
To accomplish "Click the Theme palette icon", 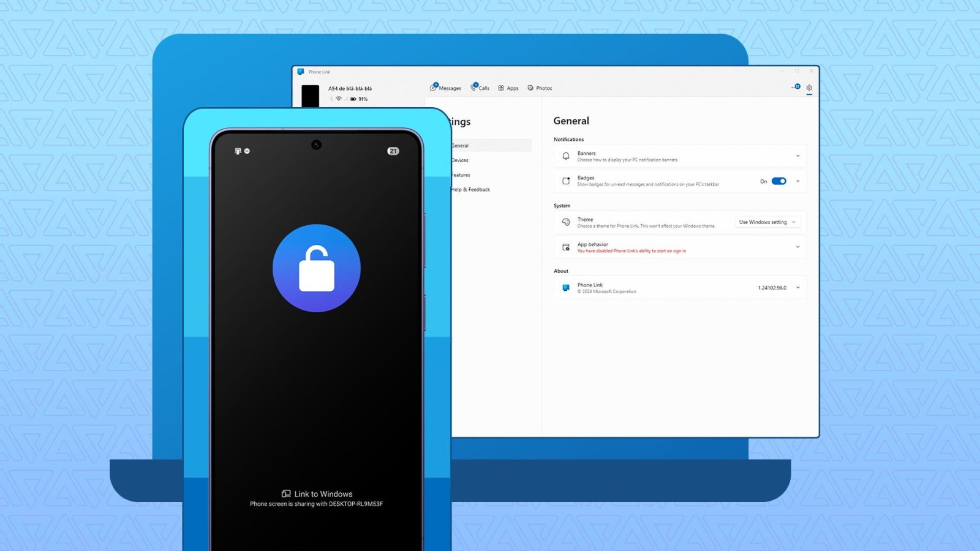I will pyautogui.click(x=566, y=222).
